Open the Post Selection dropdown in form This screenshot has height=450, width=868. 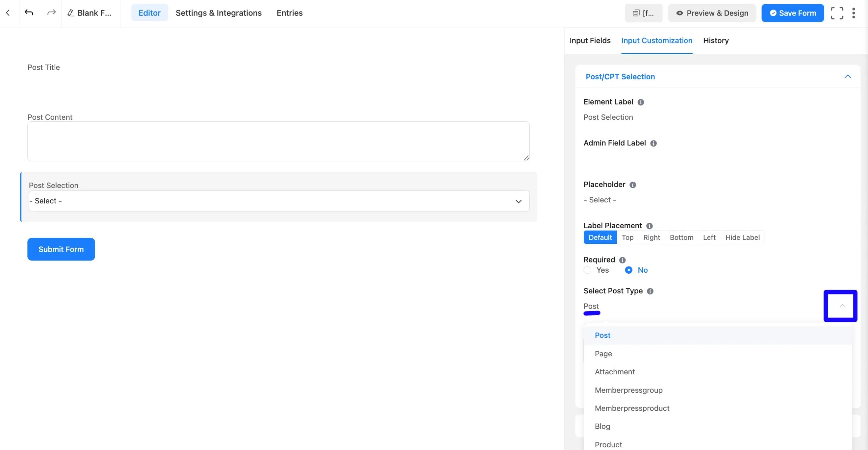(279, 201)
